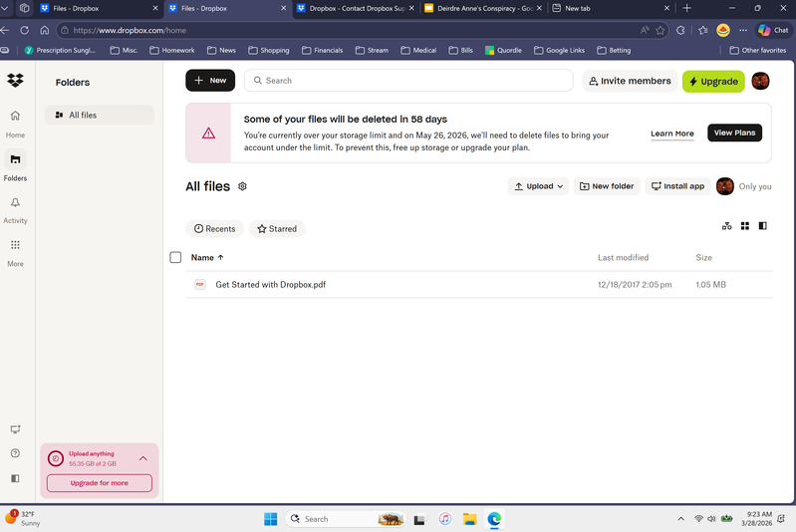Open the sharing hierarchy view icon

(726, 226)
